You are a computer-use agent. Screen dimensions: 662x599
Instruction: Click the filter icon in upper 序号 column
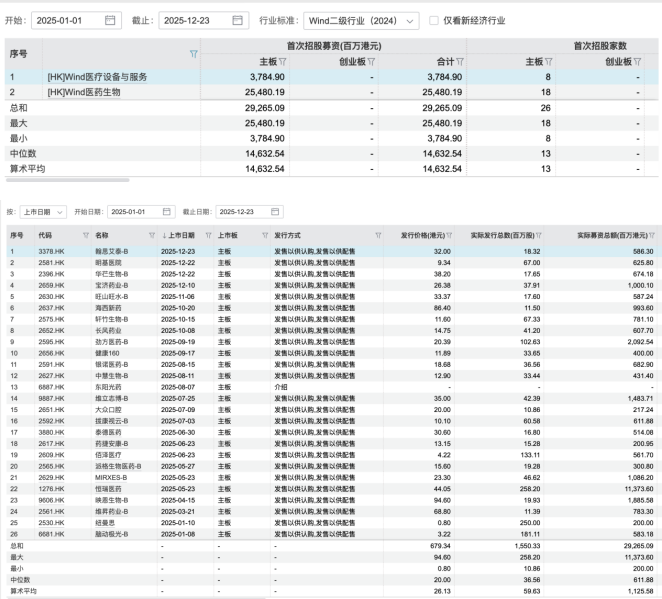193,54
